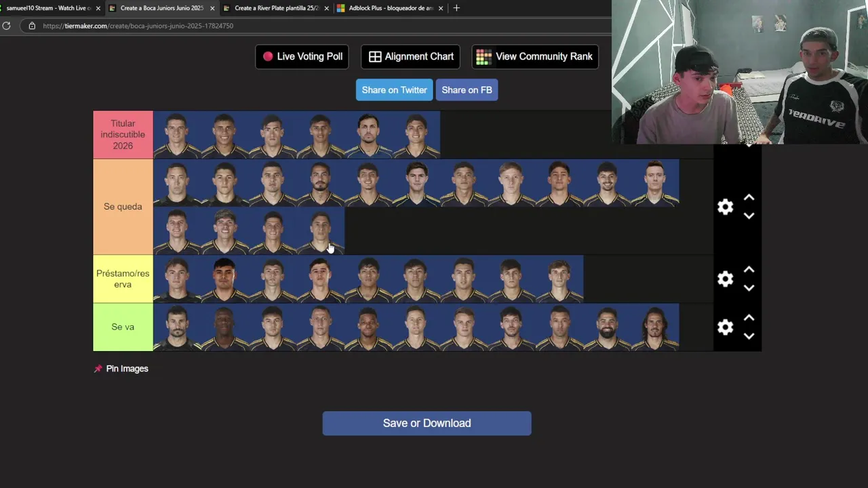Share tier list on Twitter
This screenshot has width=868, height=488.
click(394, 90)
